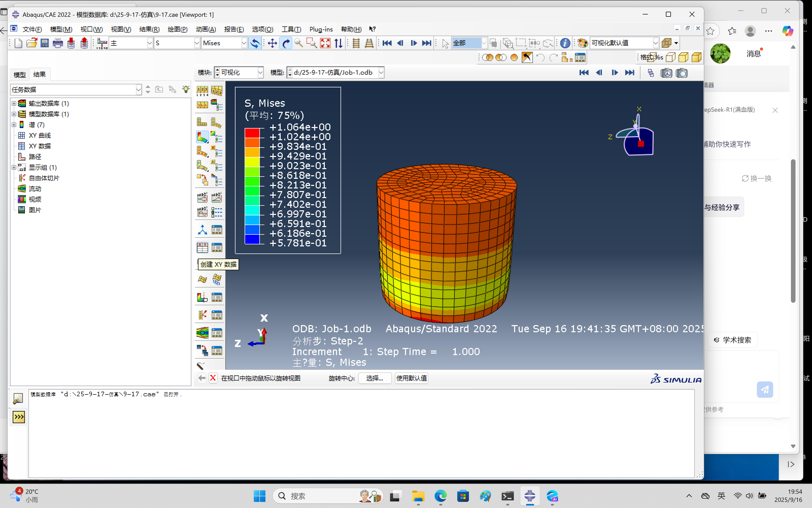Switch to the 结果 tab

(x=40, y=74)
